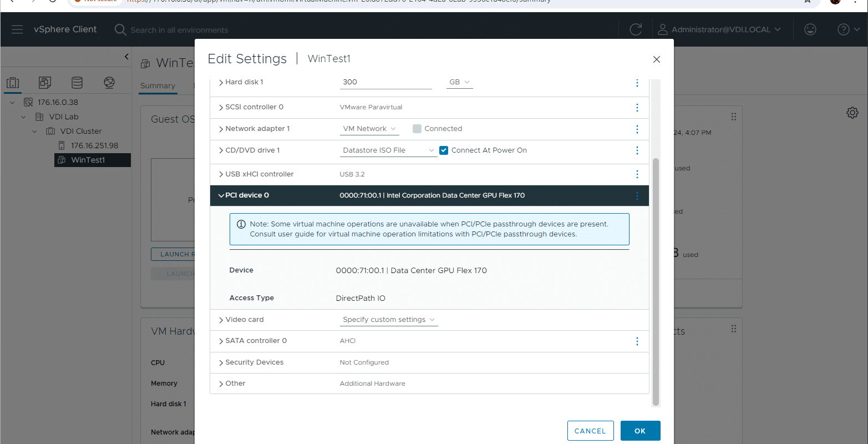Viewport: 868px width, 444px height.
Task: Switch to Storage inventory icon
Action: [77, 83]
